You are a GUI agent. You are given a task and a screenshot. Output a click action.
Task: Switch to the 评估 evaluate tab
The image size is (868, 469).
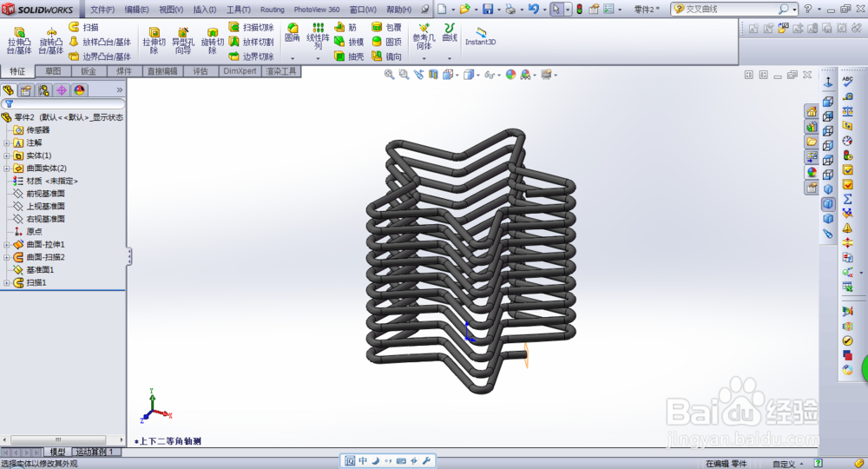click(x=201, y=71)
